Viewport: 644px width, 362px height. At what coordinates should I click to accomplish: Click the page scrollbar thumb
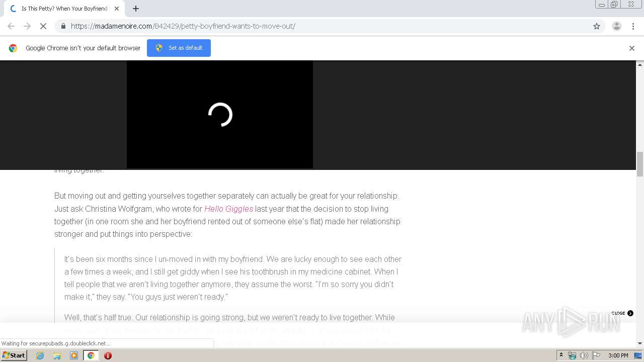tap(640, 164)
